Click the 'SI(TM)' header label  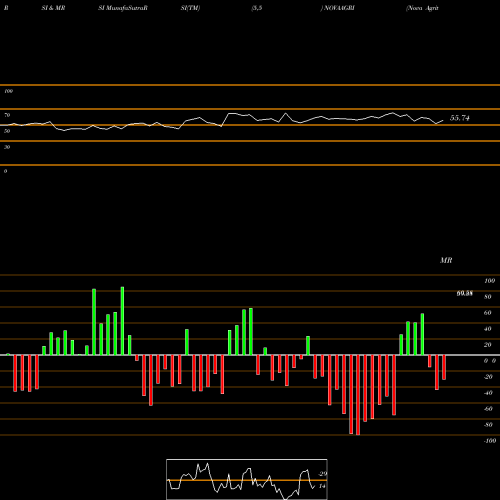click(x=190, y=8)
